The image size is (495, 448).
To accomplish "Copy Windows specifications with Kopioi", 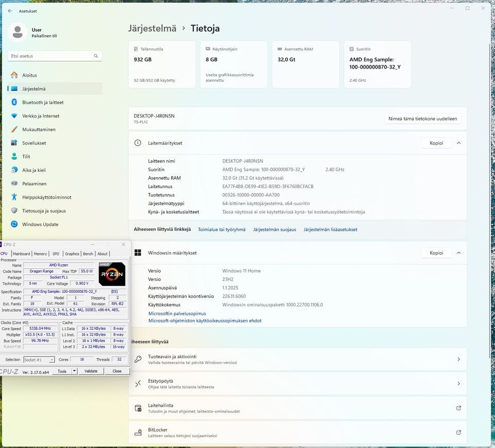I will (436, 253).
